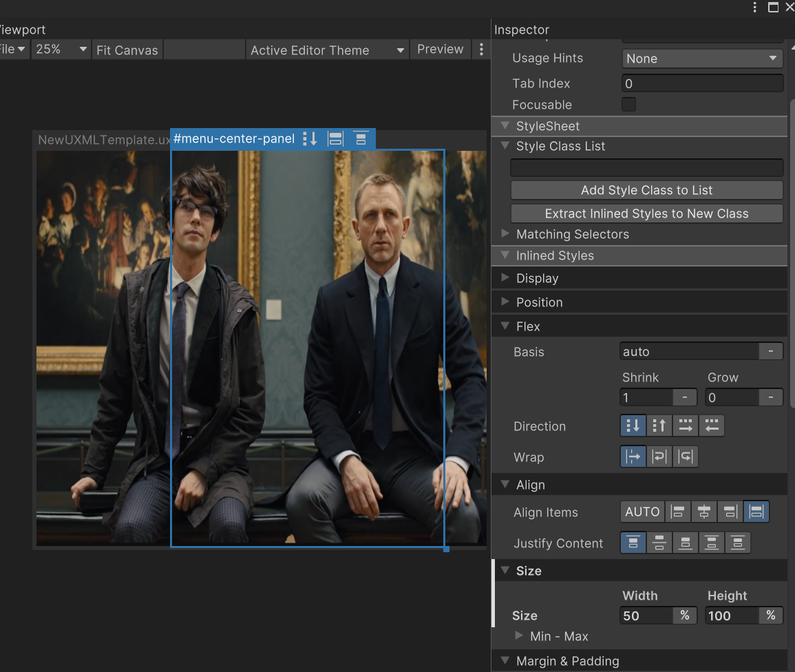
Task: Select the no-wrap option for Wrap
Action: tap(633, 456)
